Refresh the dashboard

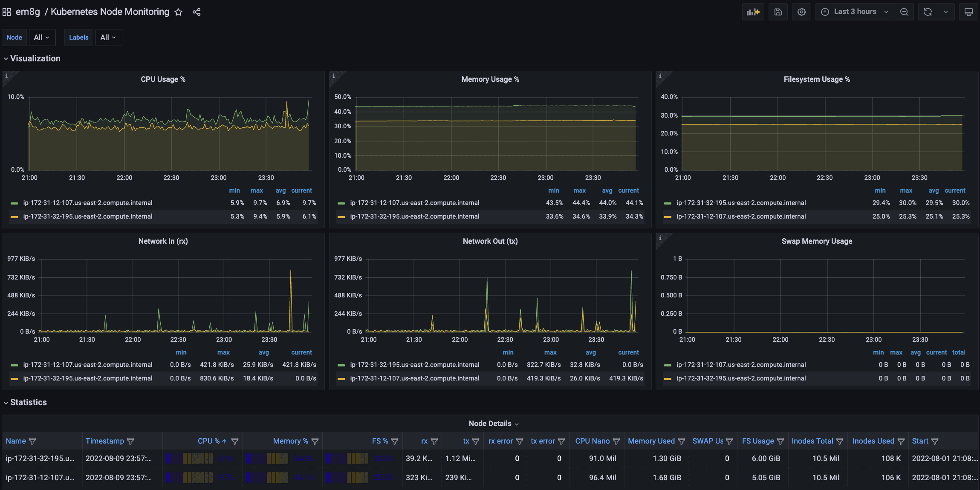pos(928,12)
